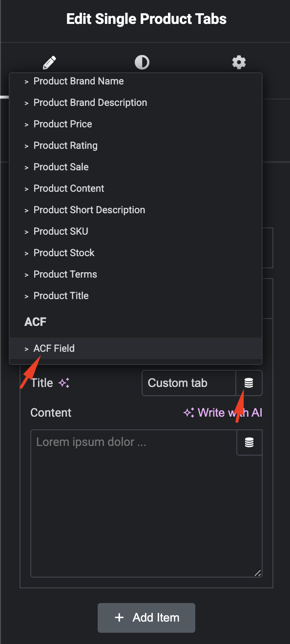Focus the Custom tab title field
This screenshot has width=290, height=644.
pos(189,383)
